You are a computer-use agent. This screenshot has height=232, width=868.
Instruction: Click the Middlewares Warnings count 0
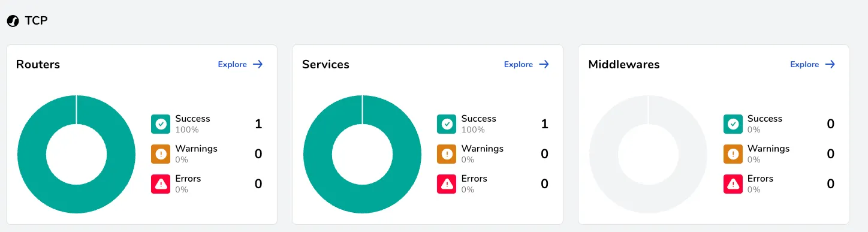tap(831, 154)
